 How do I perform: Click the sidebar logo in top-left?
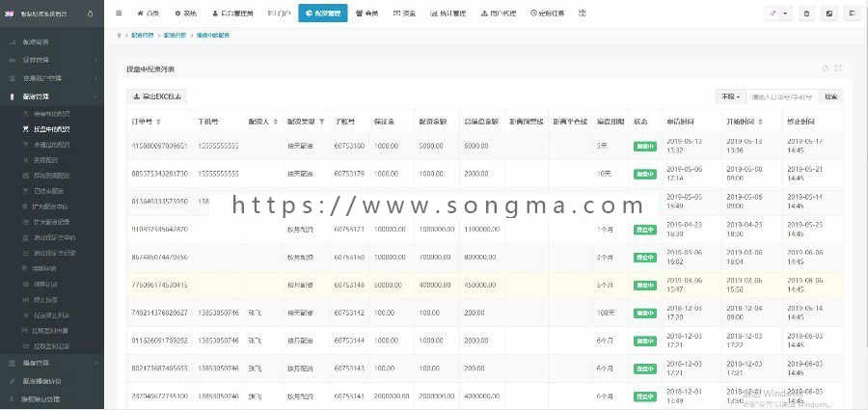click(x=9, y=14)
